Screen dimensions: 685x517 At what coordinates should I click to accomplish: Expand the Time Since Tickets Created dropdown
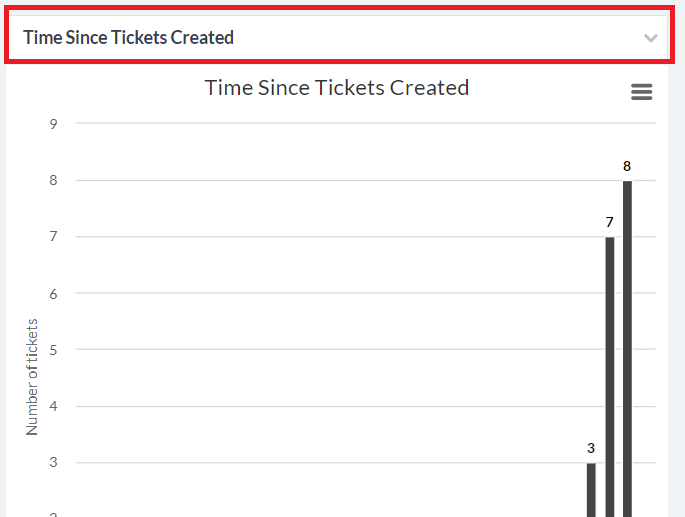(x=339, y=37)
